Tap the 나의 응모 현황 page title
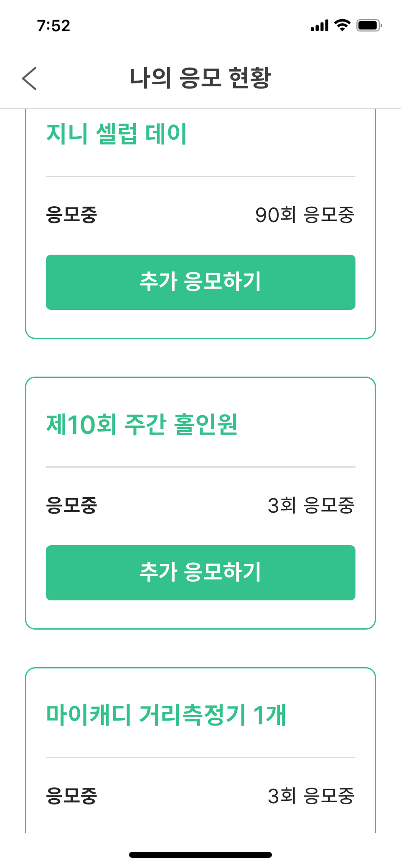 tap(200, 78)
